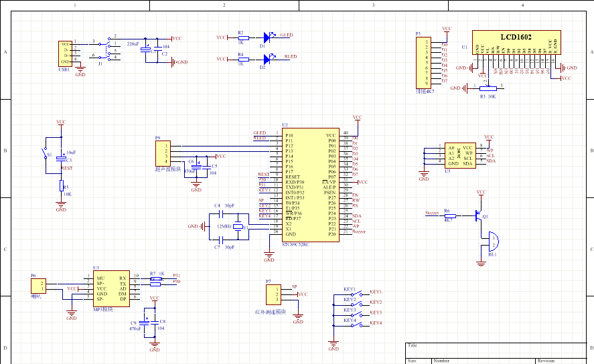Viewport: 594px width, 364px height.
Task: Click the "220uF" value label near C1
Action: coord(133,44)
